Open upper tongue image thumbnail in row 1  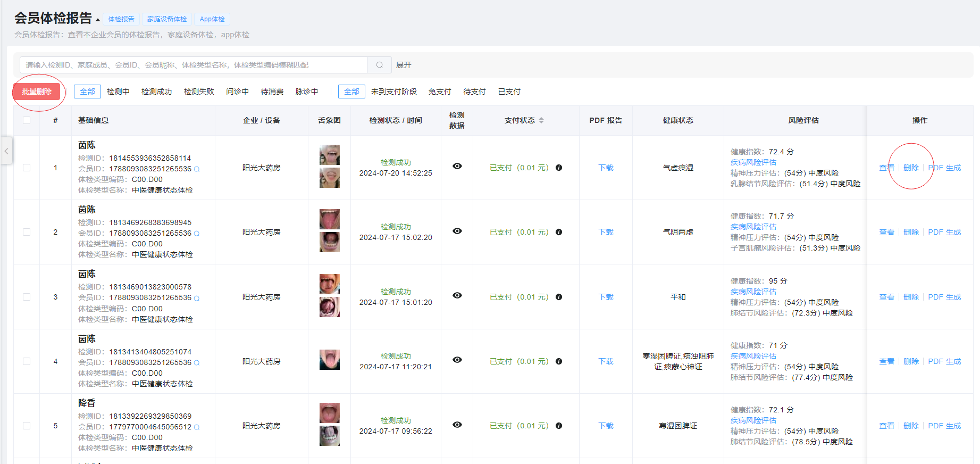coord(330,155)
